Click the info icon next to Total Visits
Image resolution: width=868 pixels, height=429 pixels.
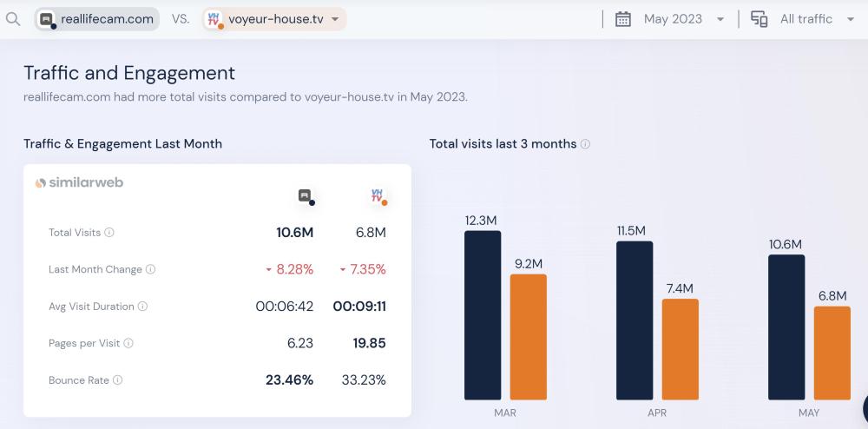[x=109, y=233]
